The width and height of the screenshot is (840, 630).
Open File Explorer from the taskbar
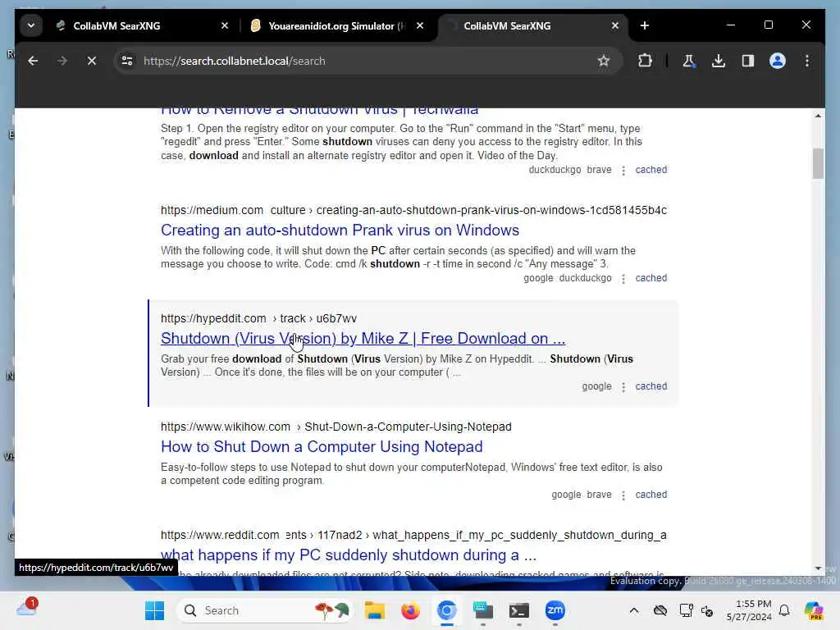[374, 610]
